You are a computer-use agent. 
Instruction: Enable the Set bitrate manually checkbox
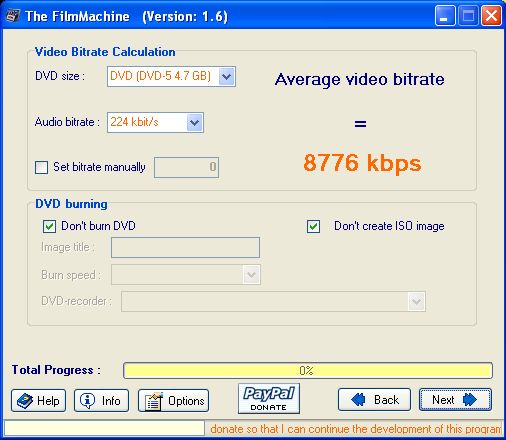pos(41,167)
